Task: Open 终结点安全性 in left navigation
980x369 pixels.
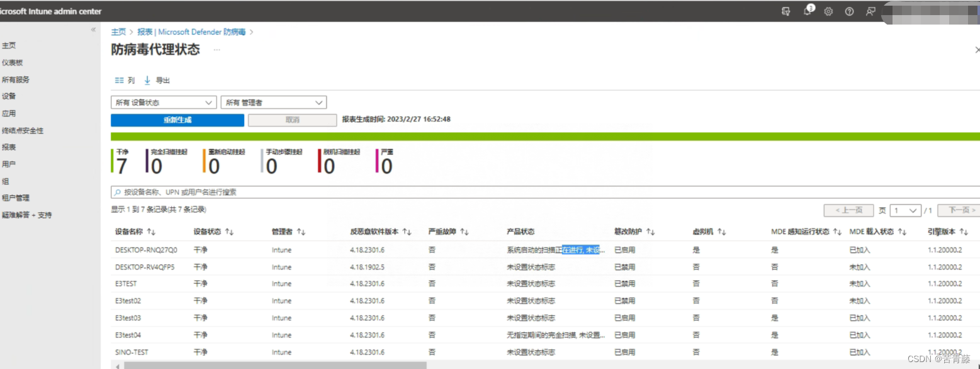Action: click(23, 130)
